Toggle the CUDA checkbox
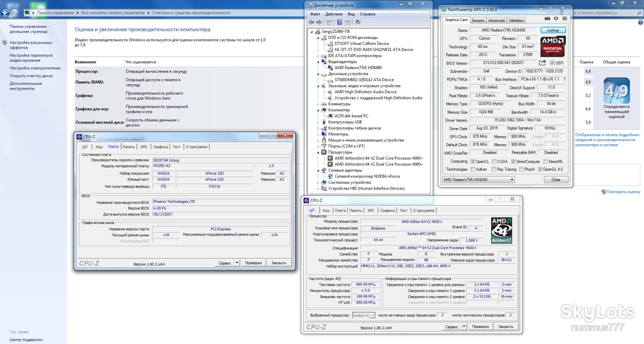The image size is (644, 344). [494, 161]
